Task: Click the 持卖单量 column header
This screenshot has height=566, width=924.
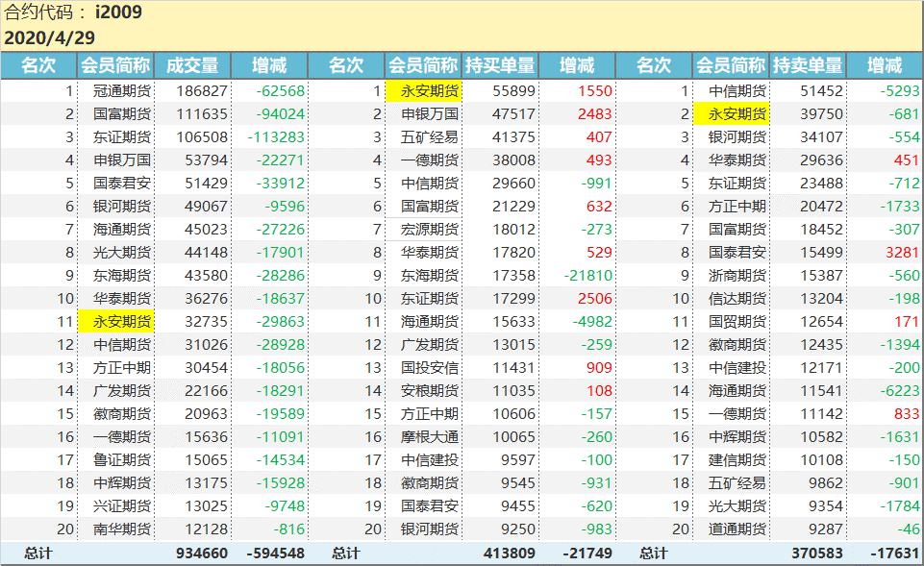Action: coord(808,65)
